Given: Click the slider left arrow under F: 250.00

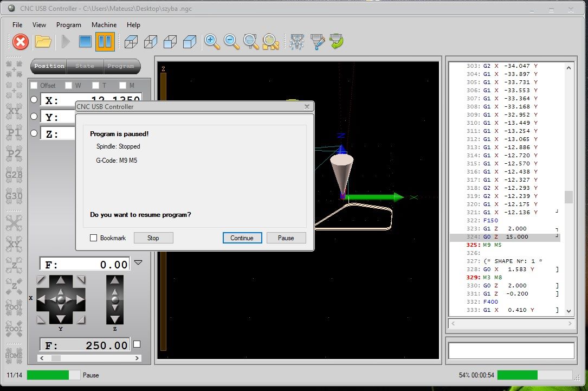Looking at the screenshot, I should [42, 358].
